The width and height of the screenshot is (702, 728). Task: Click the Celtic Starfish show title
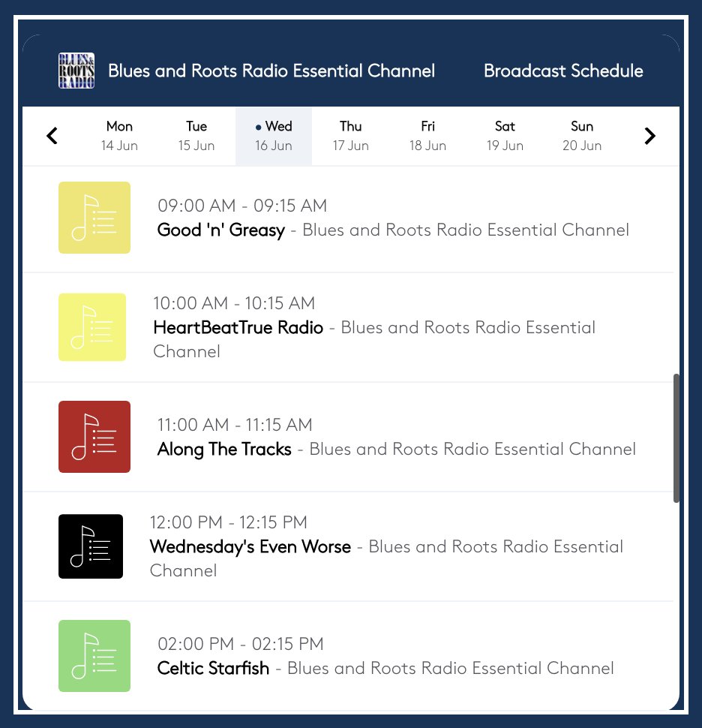(213, 668)
